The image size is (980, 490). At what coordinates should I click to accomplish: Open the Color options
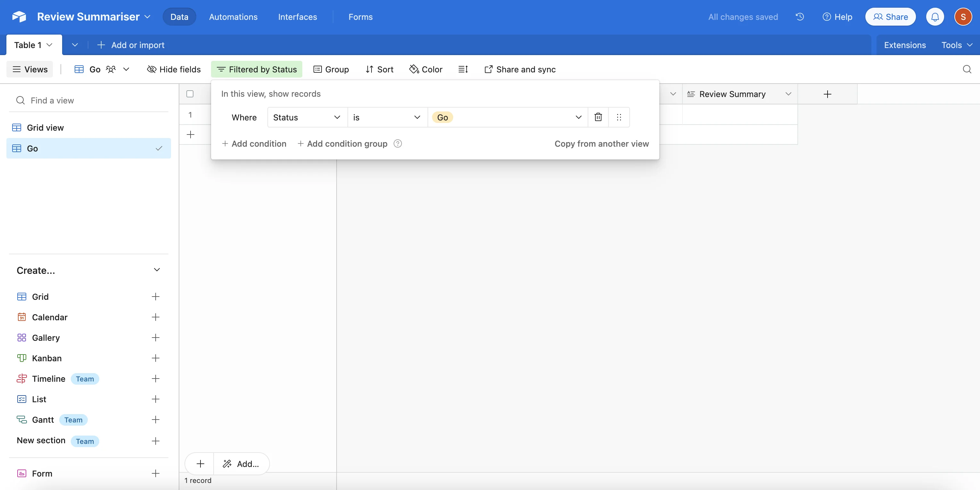pos(426,69)
